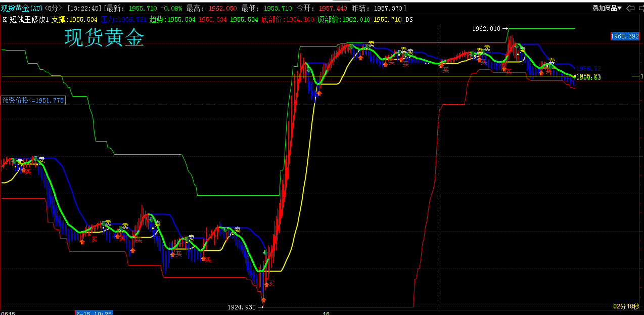
Task: Click the 13:22:45 quote time
Action: pos(84,8)
